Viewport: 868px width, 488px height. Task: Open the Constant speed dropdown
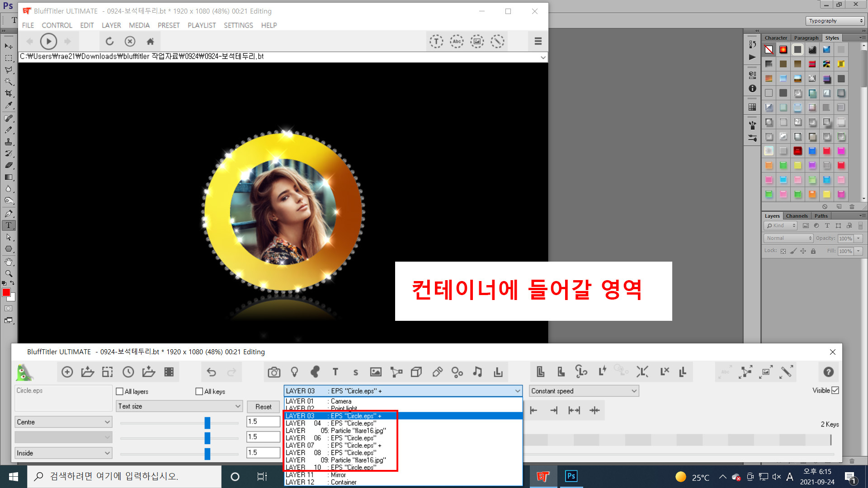point(584,391)
